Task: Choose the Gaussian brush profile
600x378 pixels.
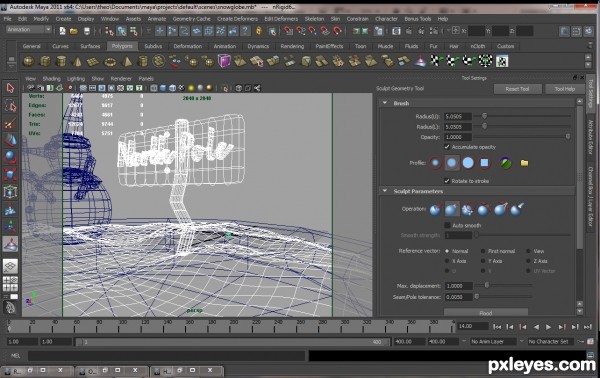Action: tap(435, 163)
